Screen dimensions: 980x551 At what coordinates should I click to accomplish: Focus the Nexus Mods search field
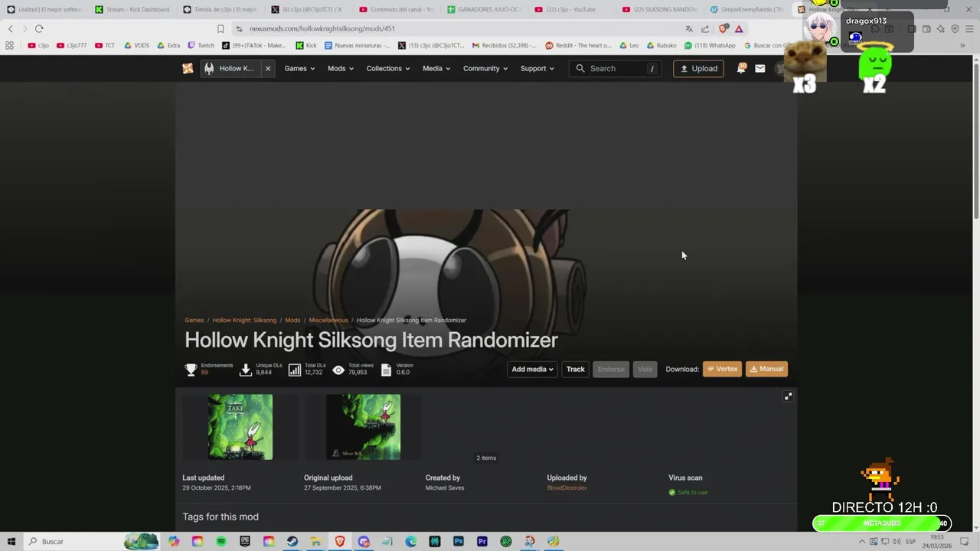coord(616,68)
